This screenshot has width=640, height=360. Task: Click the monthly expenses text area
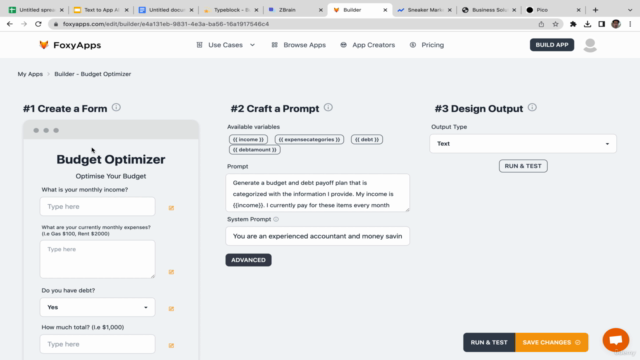click(98, 259)
